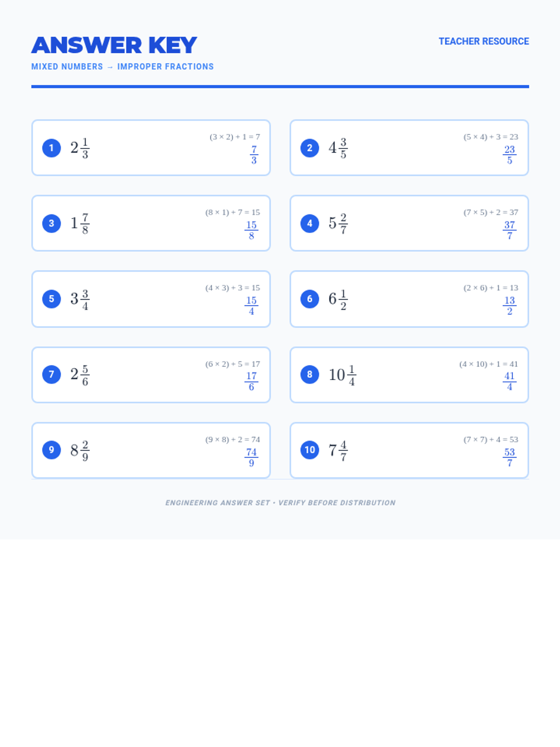Click the answer fraction 13/2
The width and height of the screenshot is (560, 747).
click(510, 306)
